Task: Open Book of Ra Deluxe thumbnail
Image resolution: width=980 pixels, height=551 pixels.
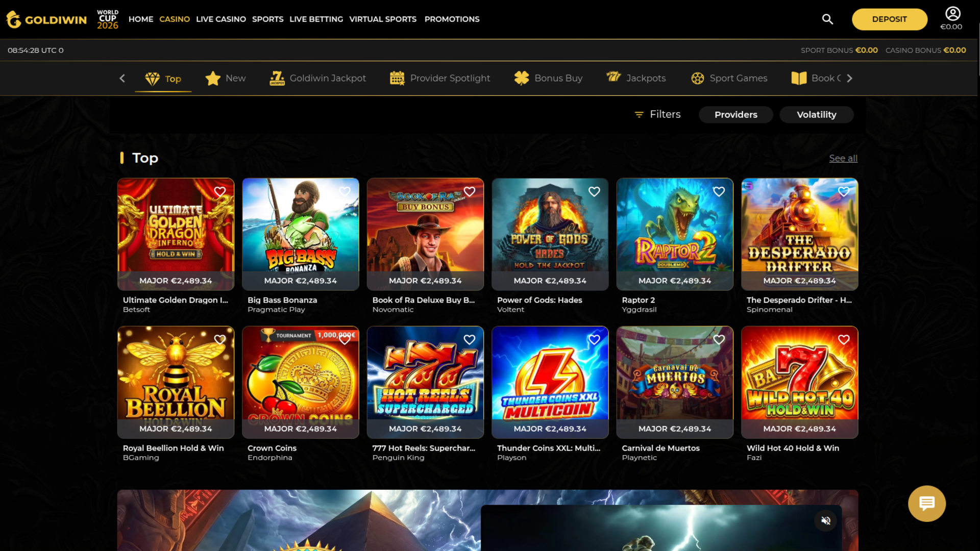Action: click(x=425, y=234)
